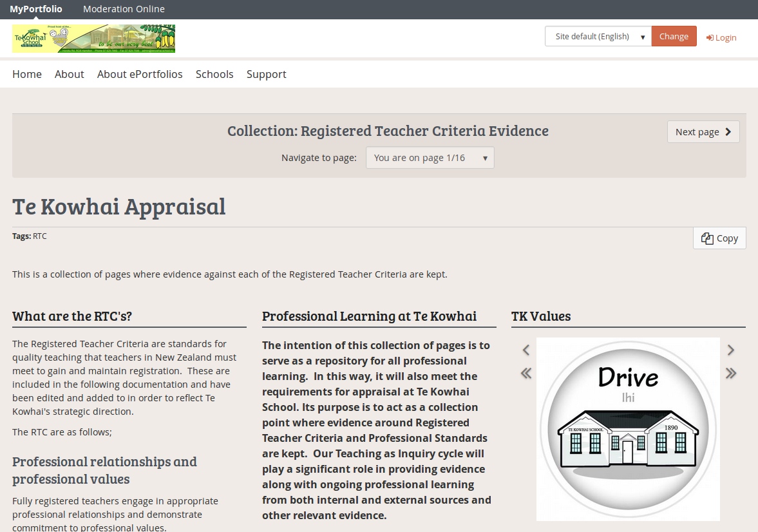
Task: Open the About menu item
Action: 69,74
